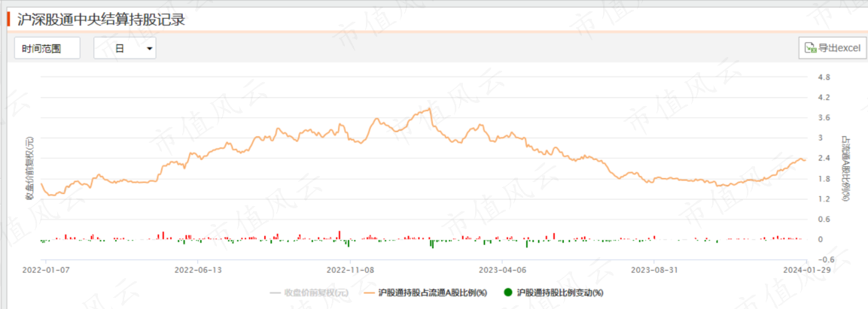Click the 收盘价前复权(元) left axis title
868x309 pixels.
coord(29,168)
